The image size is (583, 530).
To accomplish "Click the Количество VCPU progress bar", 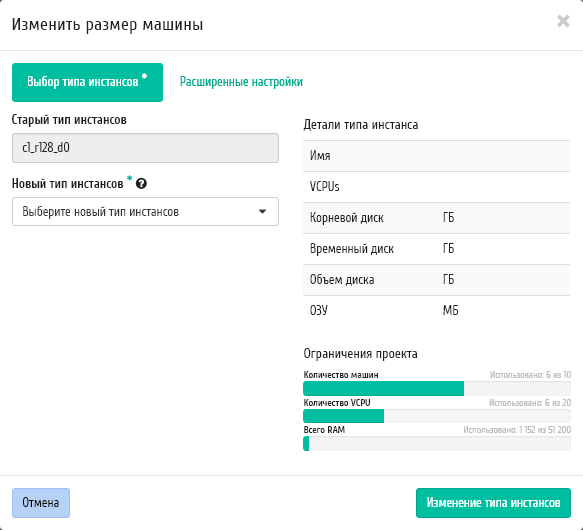I will pos(437,416).
